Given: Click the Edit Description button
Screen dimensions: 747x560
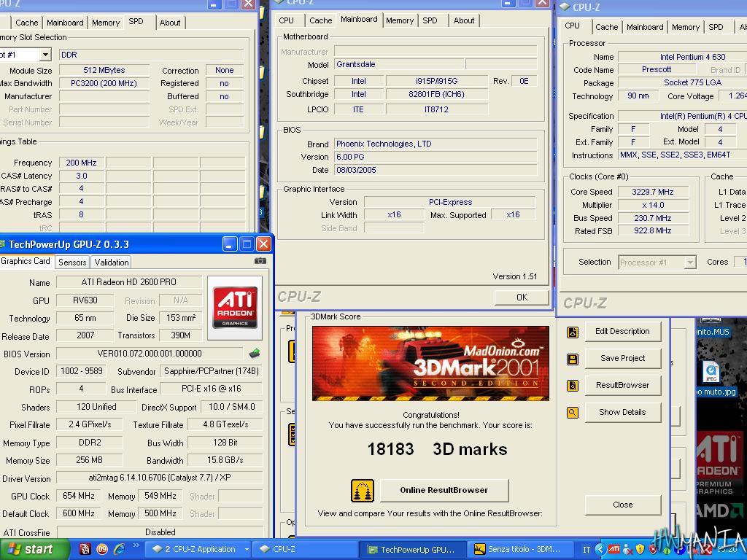Looking at the screenshot, I should 623,332.
